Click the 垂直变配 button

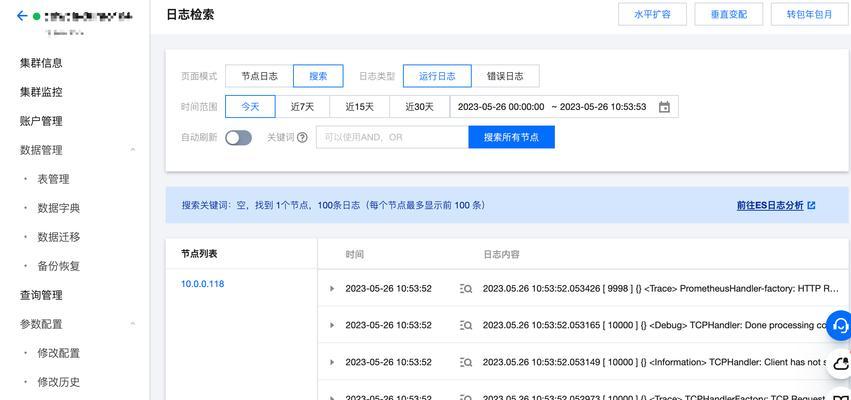[729, 14]
